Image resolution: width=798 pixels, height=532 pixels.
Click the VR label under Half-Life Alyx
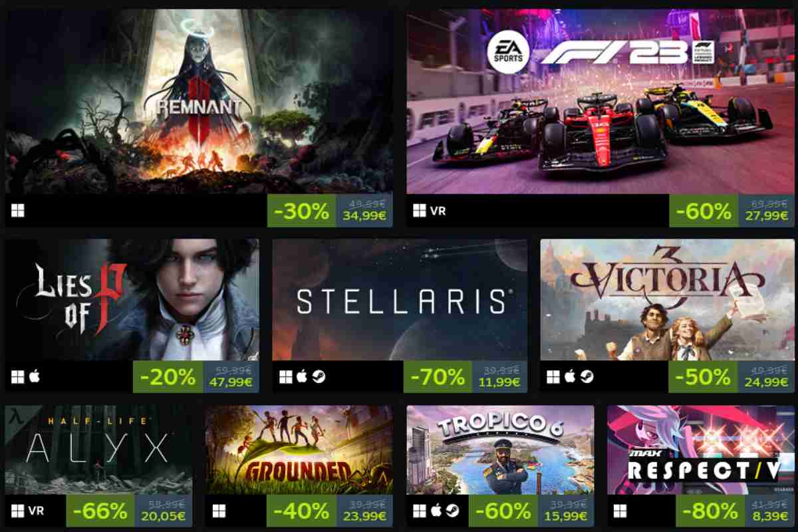coord(36,511)
